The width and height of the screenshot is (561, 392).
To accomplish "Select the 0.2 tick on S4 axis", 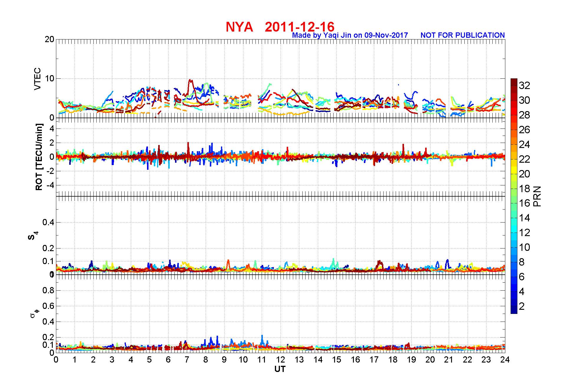I will click(x=48, y=248).
